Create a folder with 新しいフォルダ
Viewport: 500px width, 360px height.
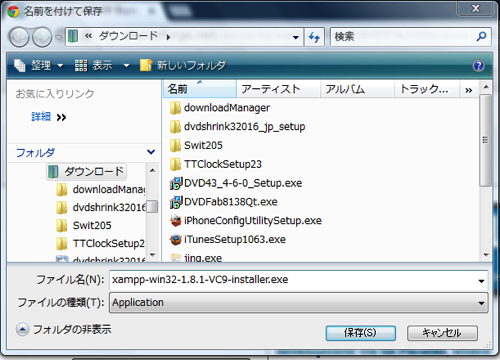(x=183, y=65)
